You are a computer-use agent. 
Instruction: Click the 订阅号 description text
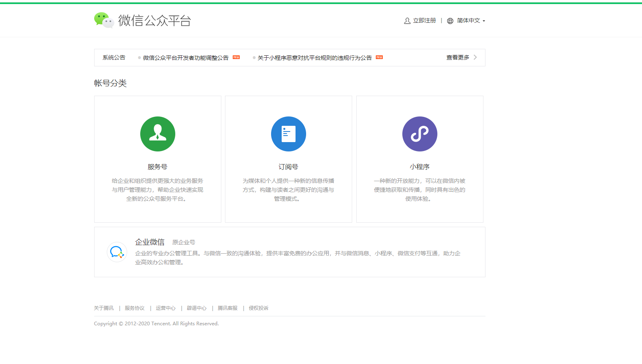click(x=289, y=190)
